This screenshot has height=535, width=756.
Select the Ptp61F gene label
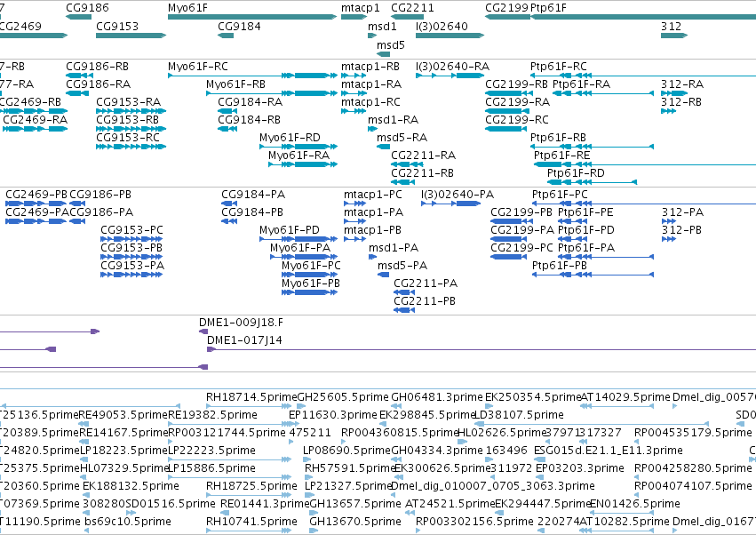click(549, 8)
